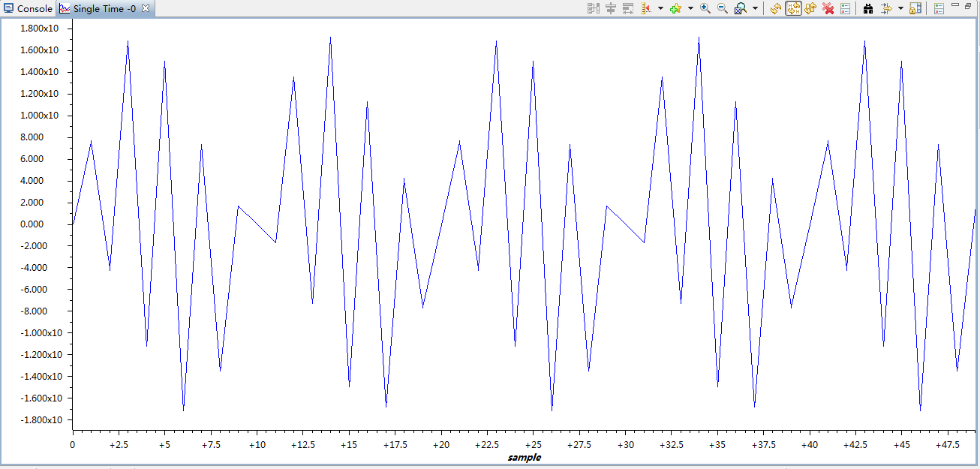
Task: Expand the dropdown next to the arrows icon
Action: pos(900,8)
